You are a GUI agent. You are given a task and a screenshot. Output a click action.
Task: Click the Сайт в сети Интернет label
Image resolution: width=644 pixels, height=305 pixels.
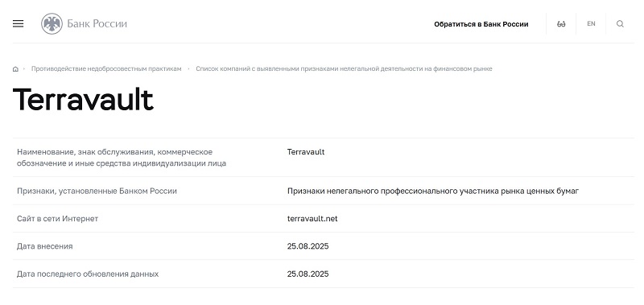tap(57, 219)
